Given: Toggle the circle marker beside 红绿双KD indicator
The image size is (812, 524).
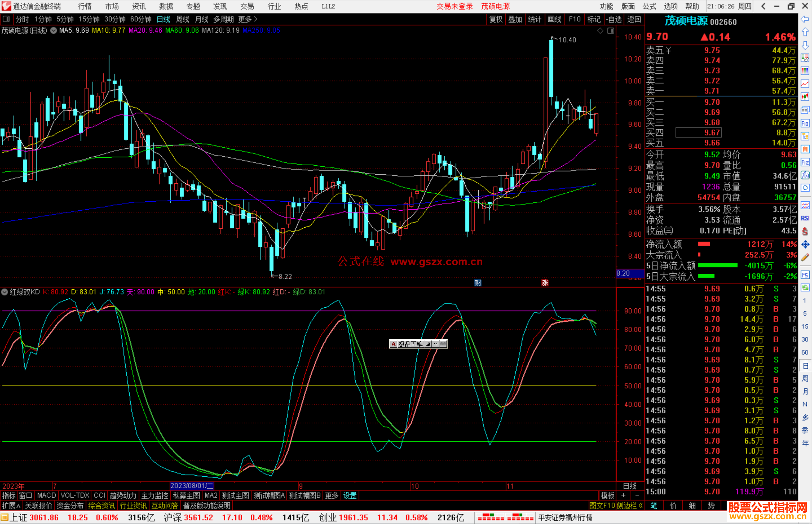Looking at the screenshot, I should click(x=5, y=292).
